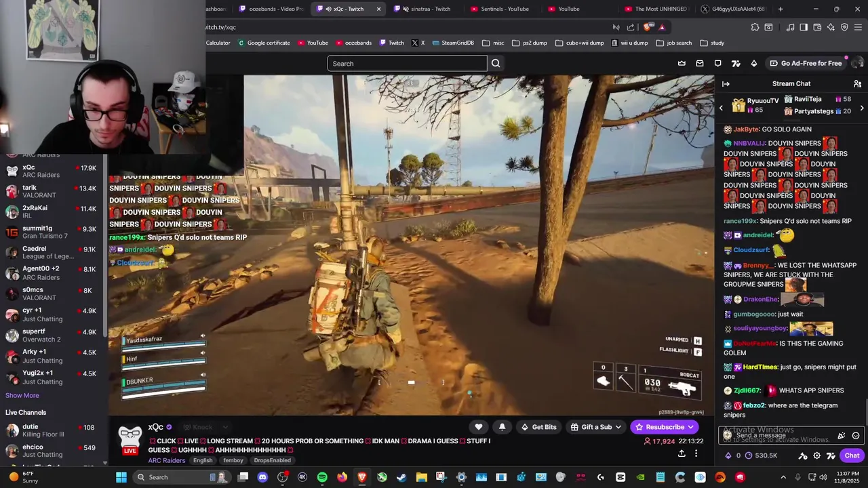The image size is (868, 488).
Task: Click the purple Chat send button
Action: (x=852, y=455)
